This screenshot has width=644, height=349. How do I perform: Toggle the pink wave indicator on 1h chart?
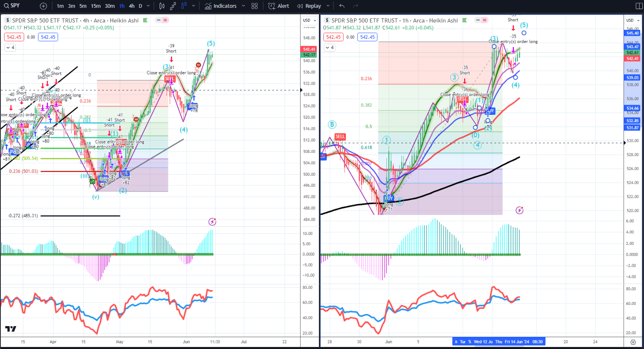(485, 20)
